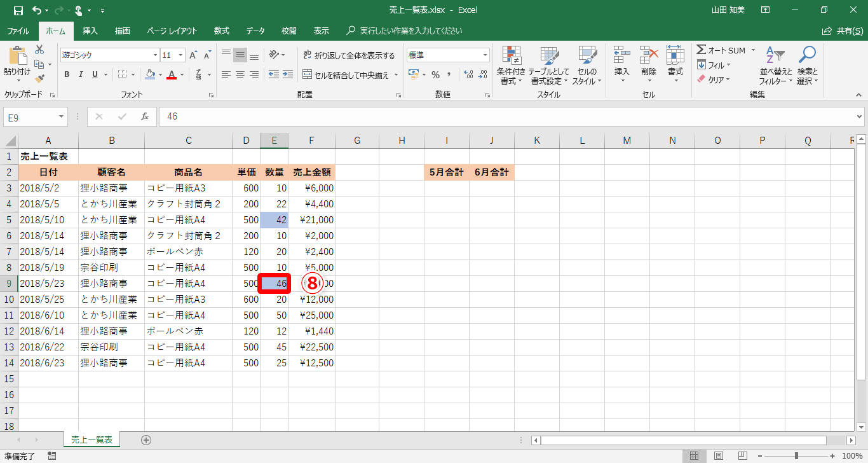Open テーブルとして書式設定 gallery
Viewport: 868px width, 463px height.
tap(549, 66)
